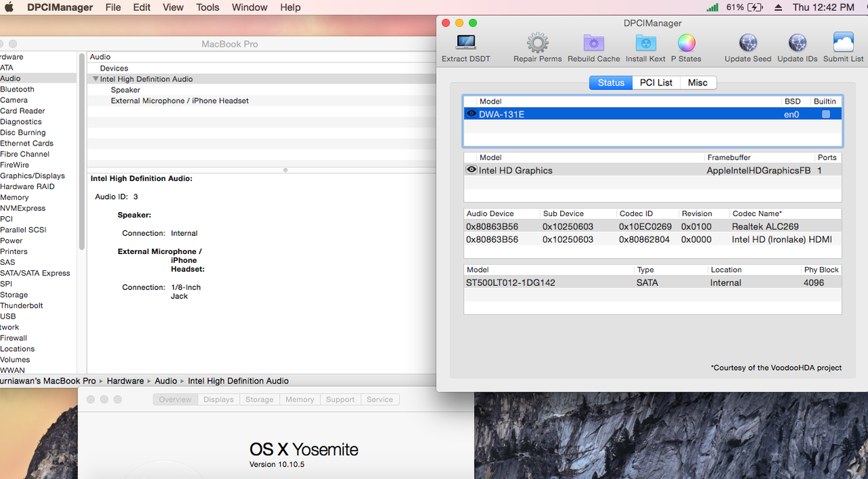The height and width of the screenshot is (479, 868).
Task: Collapse the Intel High Definition Audio tree row
Action: pyautogui.click(x=96, y=79)
